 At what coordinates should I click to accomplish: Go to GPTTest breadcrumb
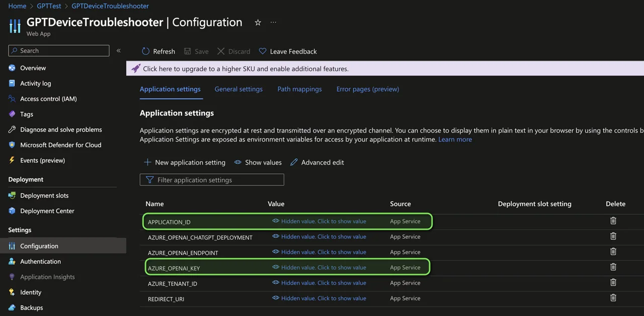coord(49,6)
